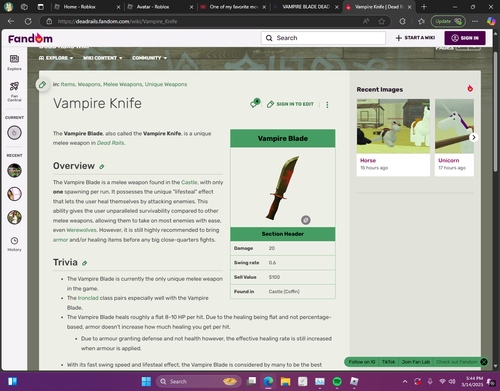The width and height of the screenshot is (500, 391).
Task: Open Edge settings and more menu
Action: (x=475, y=21)
